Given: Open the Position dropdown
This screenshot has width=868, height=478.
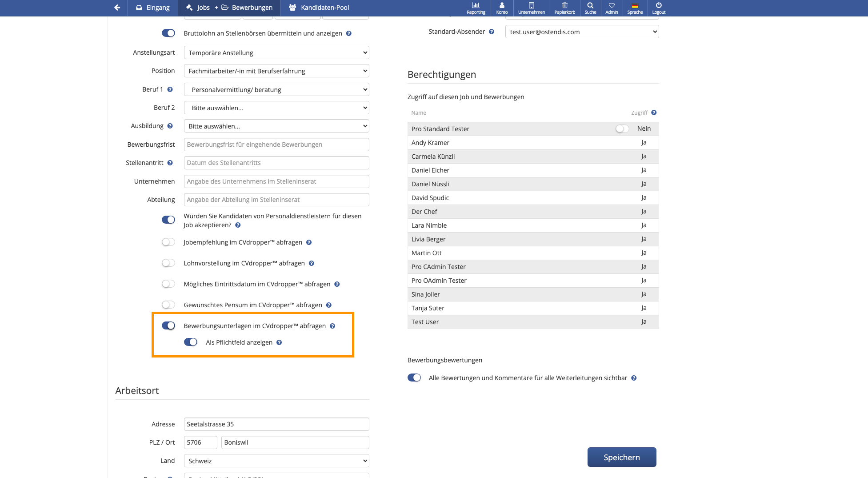Looking at the screenshot, I should (276, 71).
